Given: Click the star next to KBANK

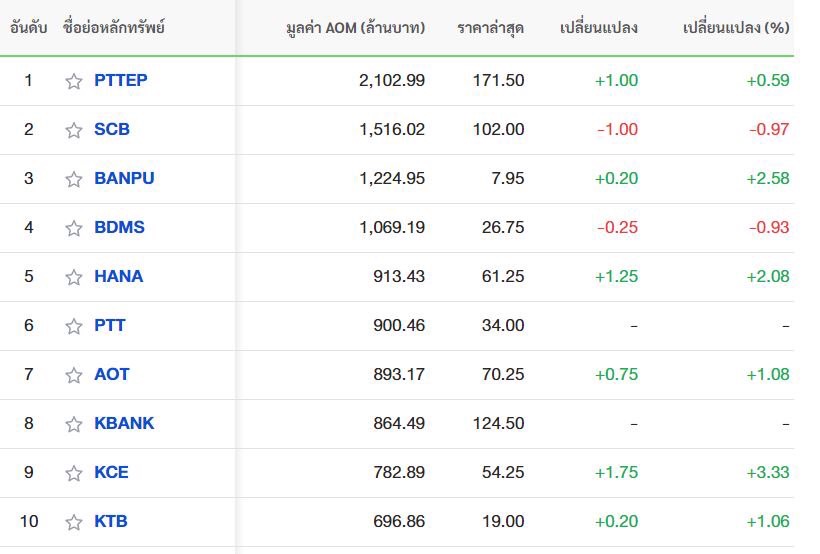Looking at the screenshot, I should [x=74, y=424].
